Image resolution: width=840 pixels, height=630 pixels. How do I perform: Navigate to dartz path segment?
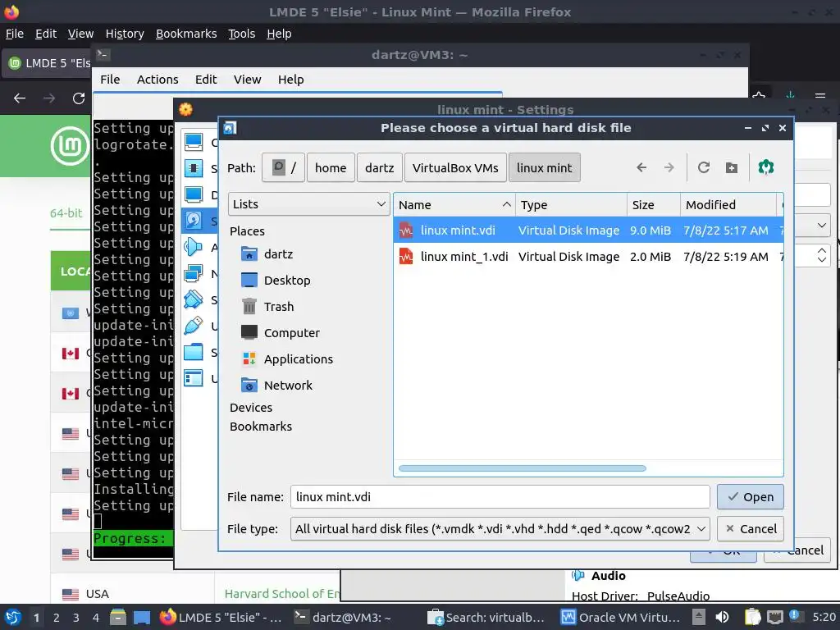pyautogui.click(x=379, y=167)
